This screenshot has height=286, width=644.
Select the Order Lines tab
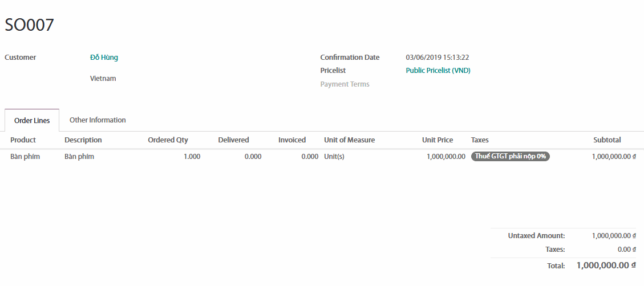32,121
